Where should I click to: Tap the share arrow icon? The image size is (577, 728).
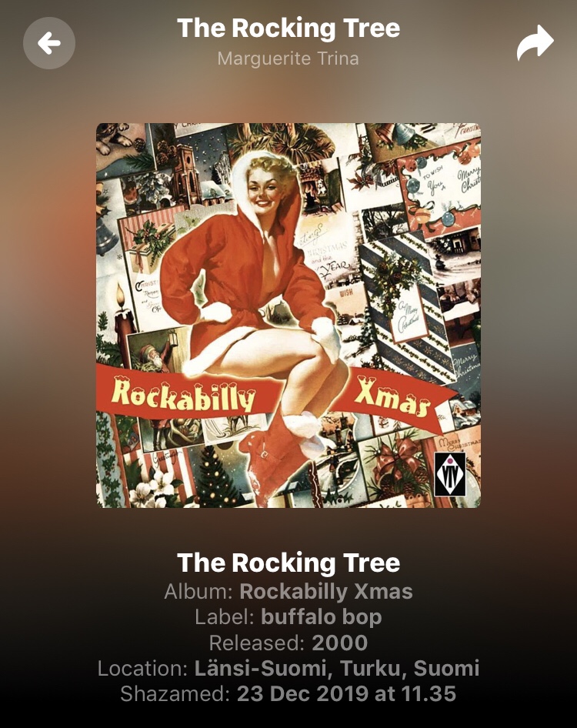[535, 44]
